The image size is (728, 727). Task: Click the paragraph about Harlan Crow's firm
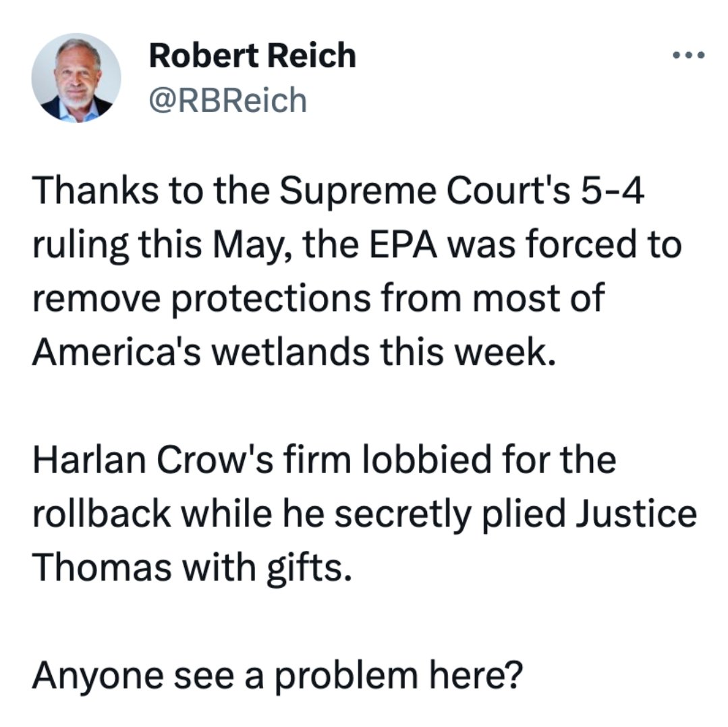(x=364, y=513)
